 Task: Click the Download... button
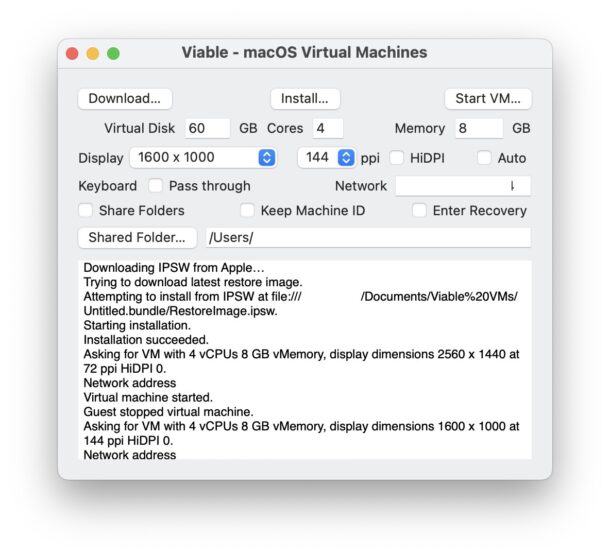pos(125,99)
